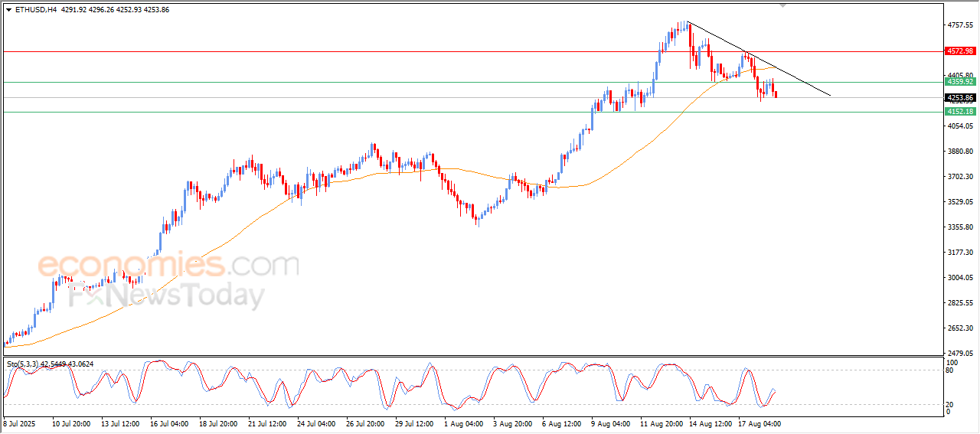Click the 14 Aug 12:00 time label
980x434 pixels.
pyautogui.click(x=709, y=423)
